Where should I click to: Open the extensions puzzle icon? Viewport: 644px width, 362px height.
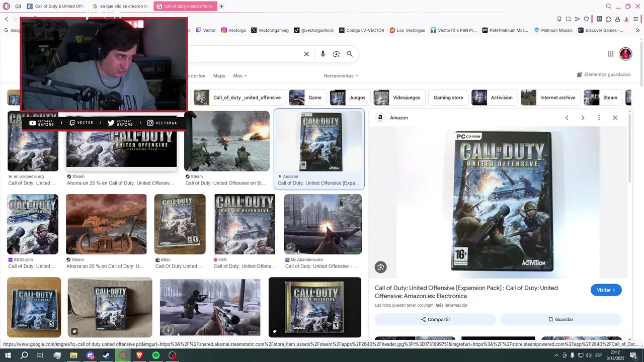[608, 19]
